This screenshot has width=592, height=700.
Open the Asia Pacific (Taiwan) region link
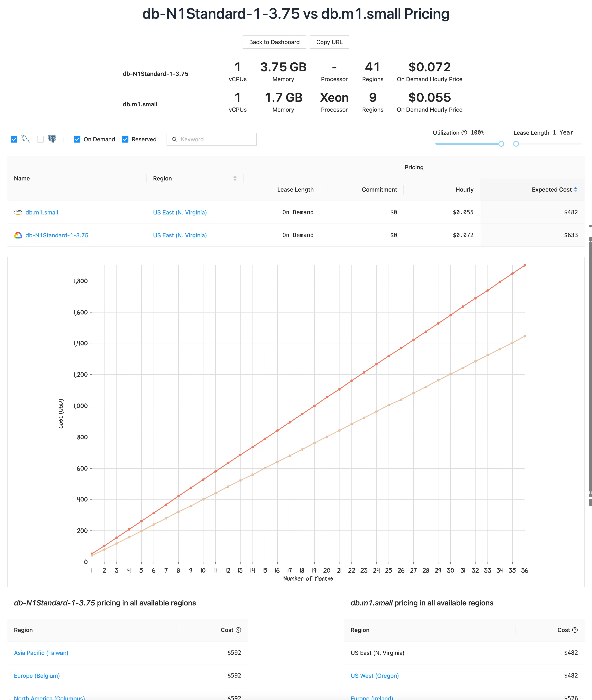pos(41,653)
